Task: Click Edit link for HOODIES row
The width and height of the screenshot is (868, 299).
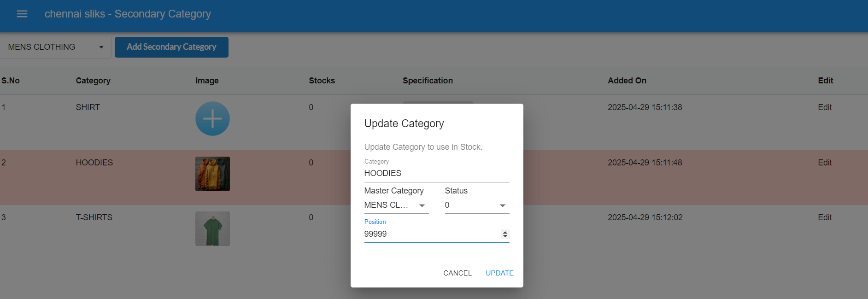Action: [824, 163]
